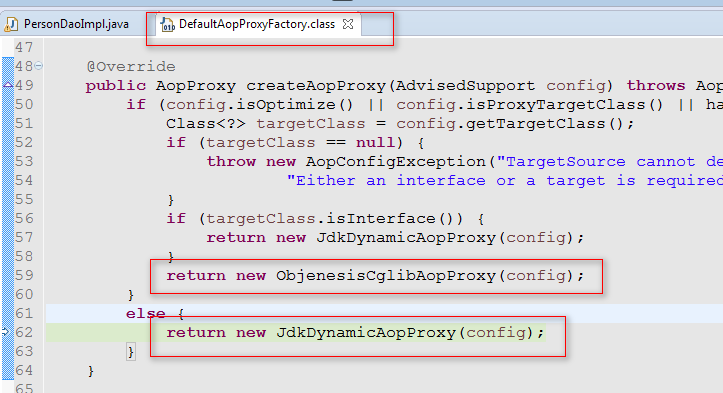
Task: Open the DefaultAopProxyFactory.class tab
Action: tap(257, 24)
